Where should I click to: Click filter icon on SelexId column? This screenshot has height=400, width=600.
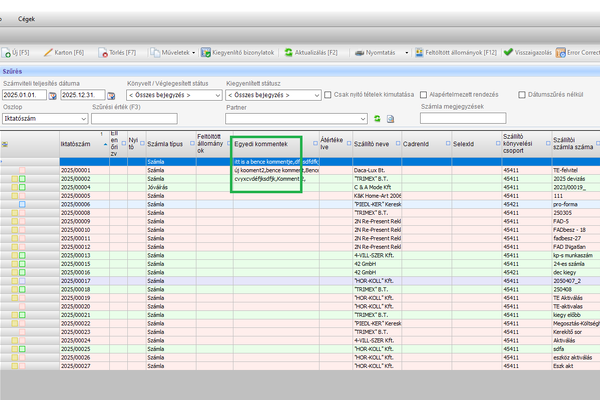click(498, 143)
